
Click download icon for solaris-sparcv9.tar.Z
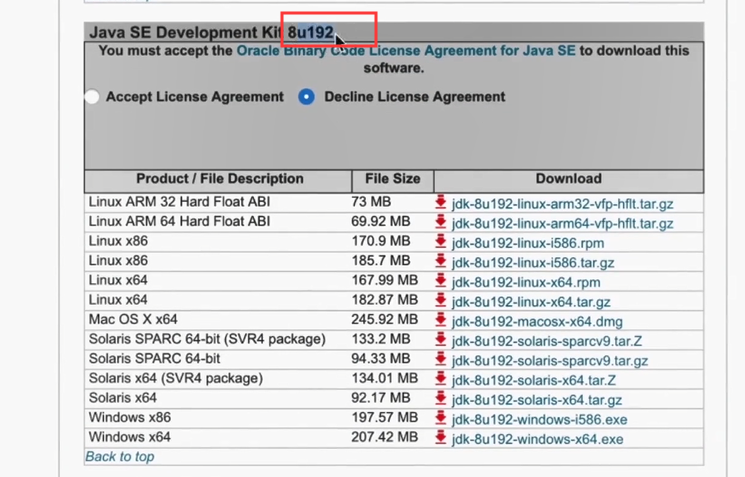[x=441, y=339]
